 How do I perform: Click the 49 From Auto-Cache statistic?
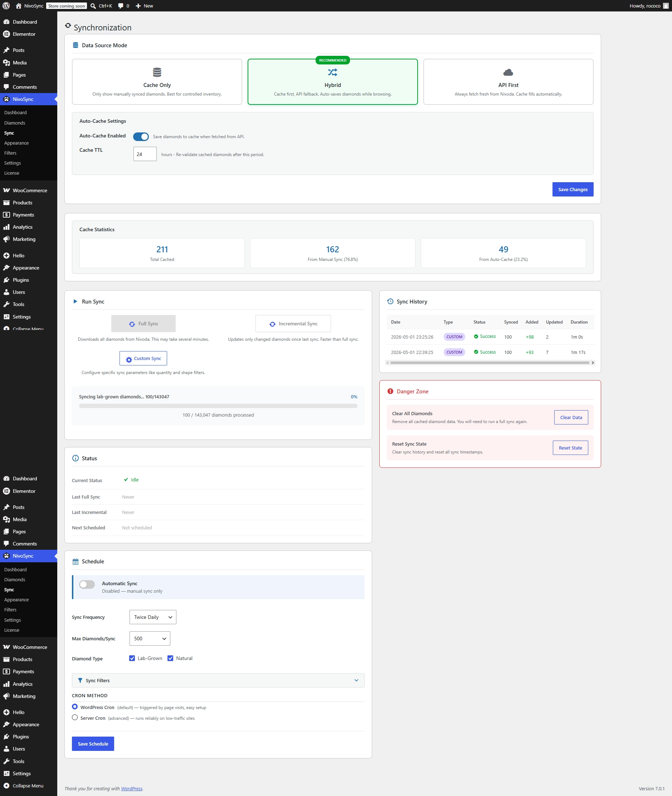pos(503,253)
